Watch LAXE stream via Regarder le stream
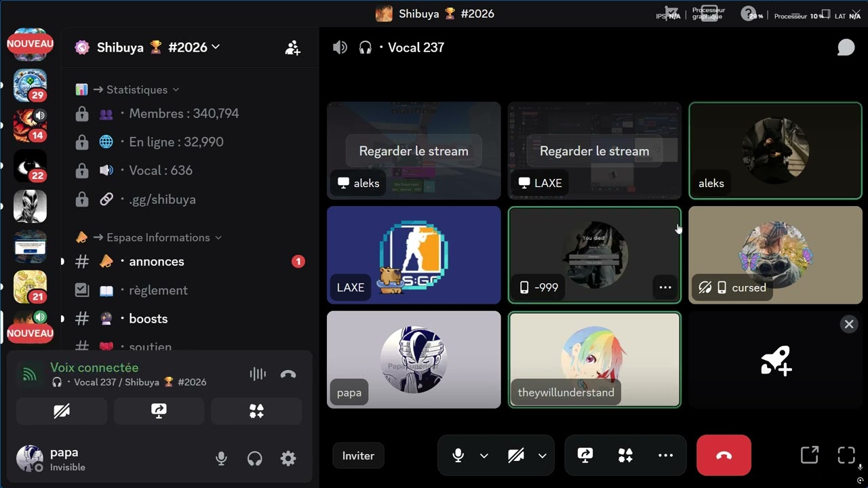The width and height of the screenshot is (868, 488). pos(595,151)
